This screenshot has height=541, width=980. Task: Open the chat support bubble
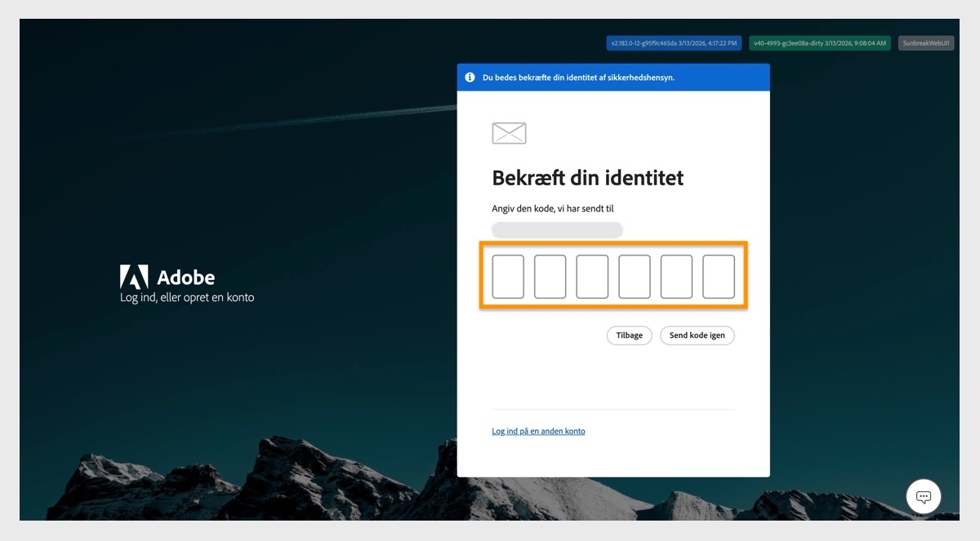(x=923, y=496)
